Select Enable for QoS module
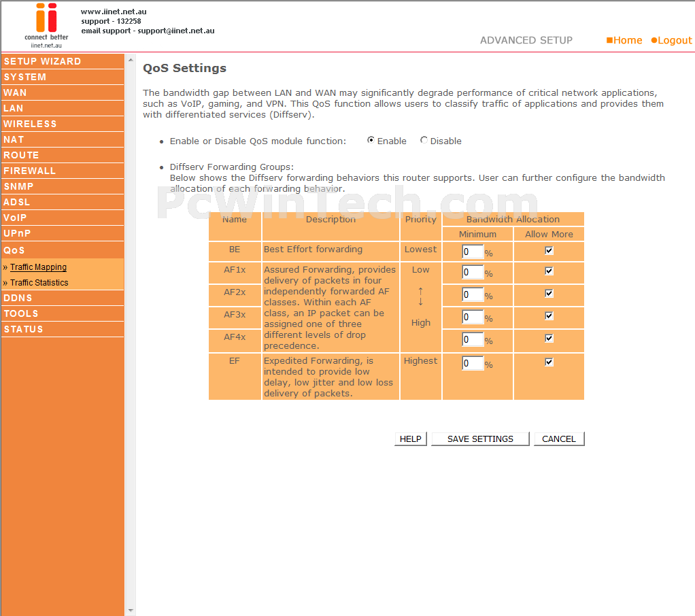 coord(371,140)
